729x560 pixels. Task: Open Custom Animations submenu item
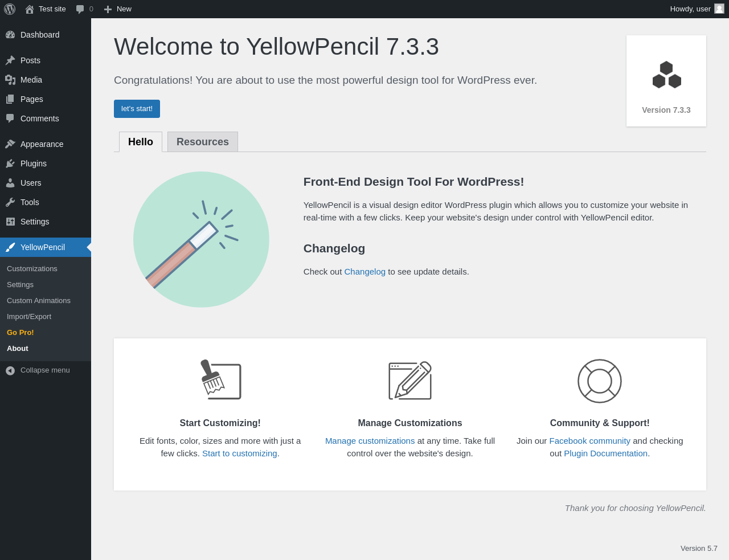(39, 301)
